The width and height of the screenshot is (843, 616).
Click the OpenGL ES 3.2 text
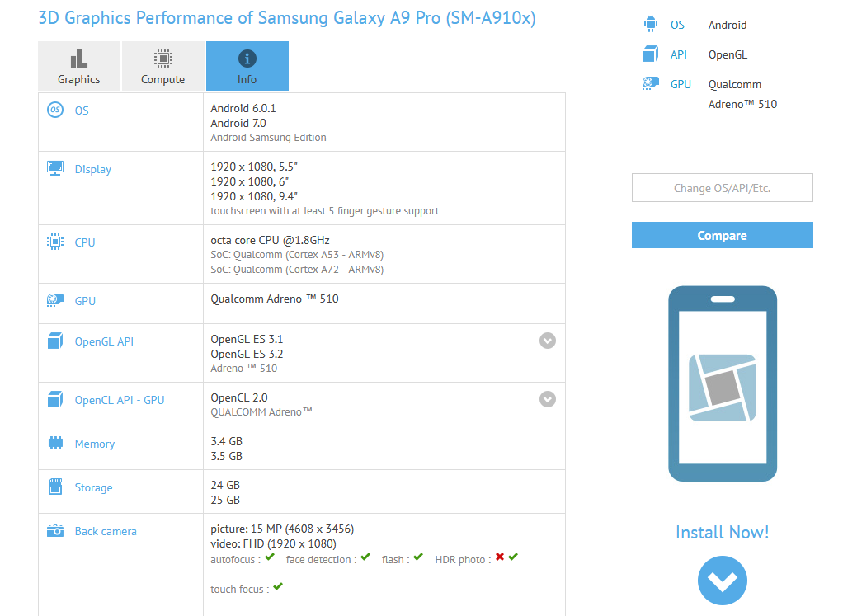click(247, 354)
